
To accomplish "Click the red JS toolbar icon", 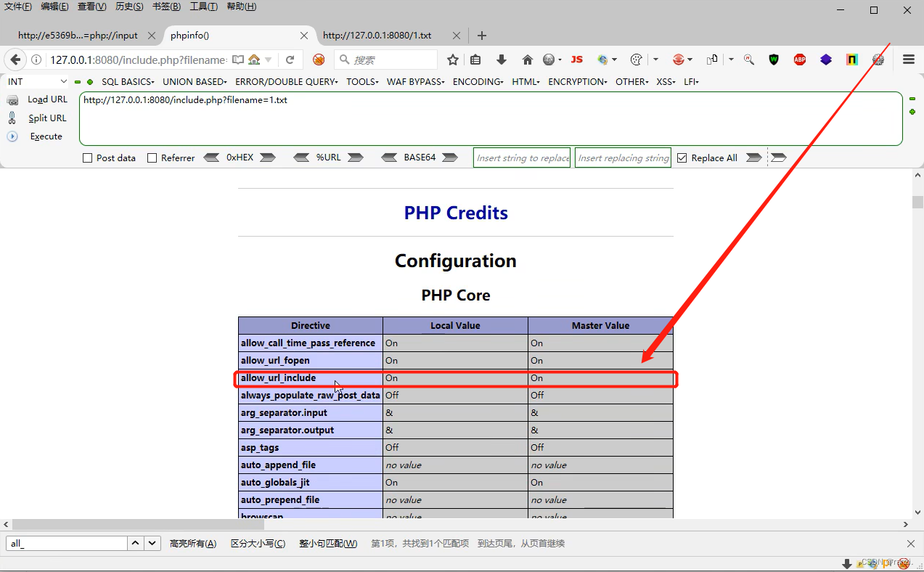I will (577, 60).
